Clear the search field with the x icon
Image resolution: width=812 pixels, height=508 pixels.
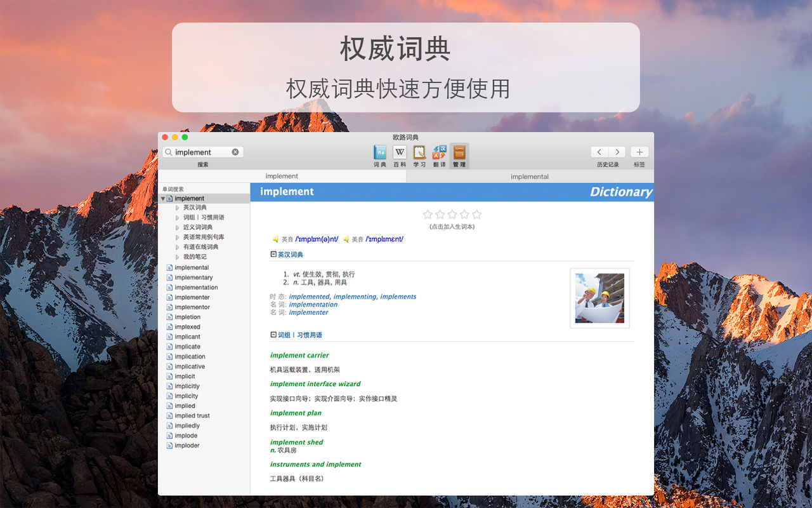(235, 152)
